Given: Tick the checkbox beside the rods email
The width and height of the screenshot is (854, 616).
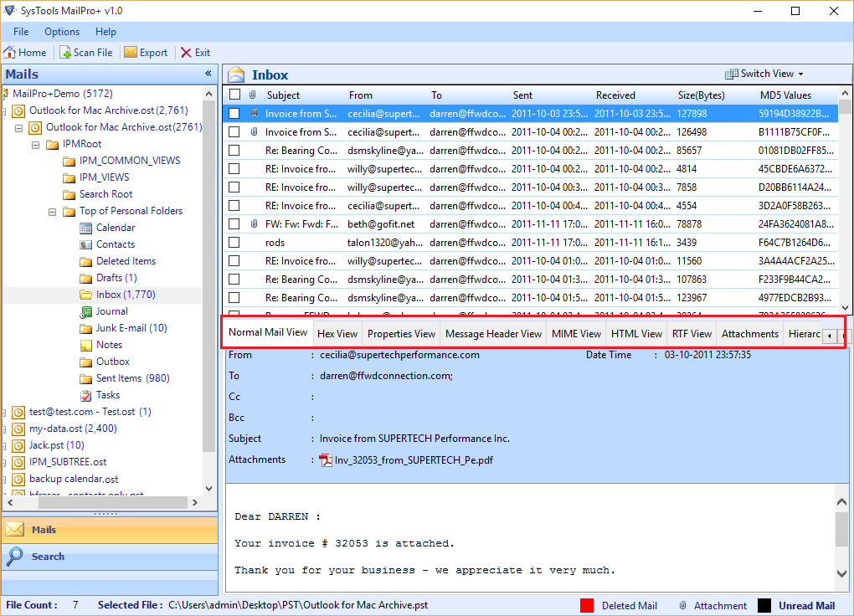Looking at the screenshot, I should (233, 242).
